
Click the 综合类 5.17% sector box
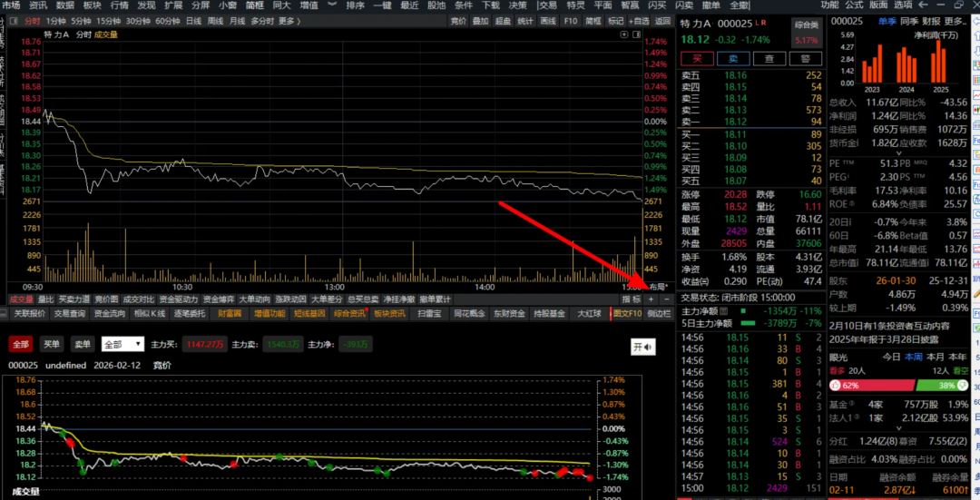click(806, 33)
